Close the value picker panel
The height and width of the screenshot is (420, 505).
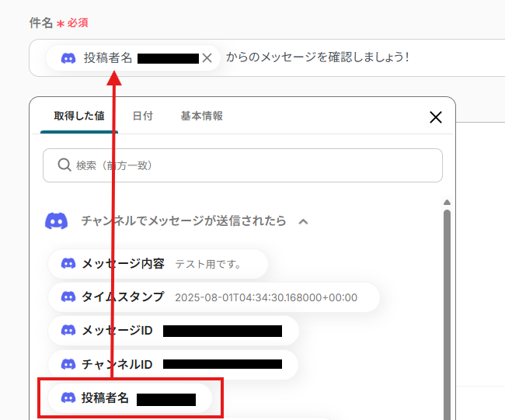(435, 117)
